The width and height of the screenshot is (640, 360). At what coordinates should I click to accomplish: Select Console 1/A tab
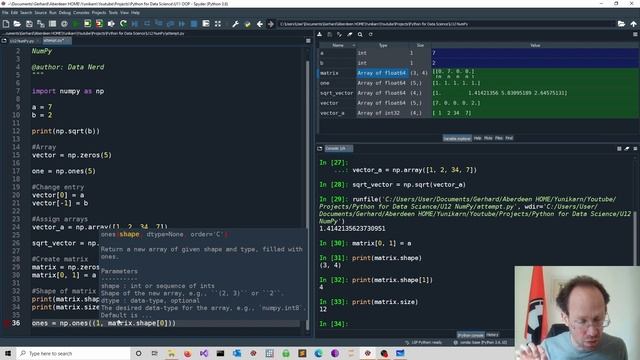338,149
